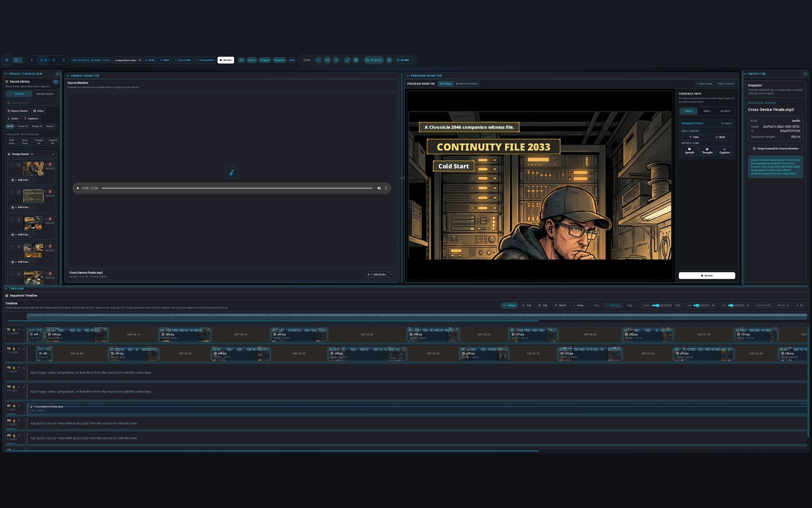The image size is (812, 508).
Task: Favorite the first image asset with star
Action: [x=19, y=165]
